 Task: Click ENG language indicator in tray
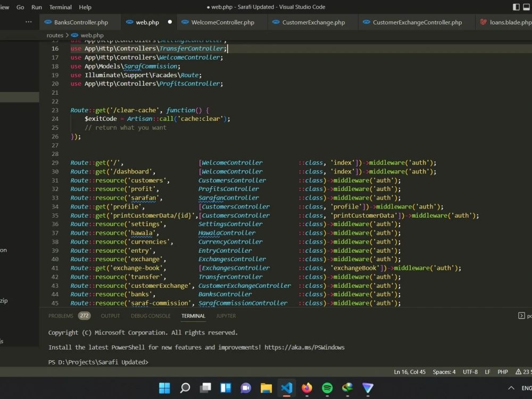(x=527, y=388)
